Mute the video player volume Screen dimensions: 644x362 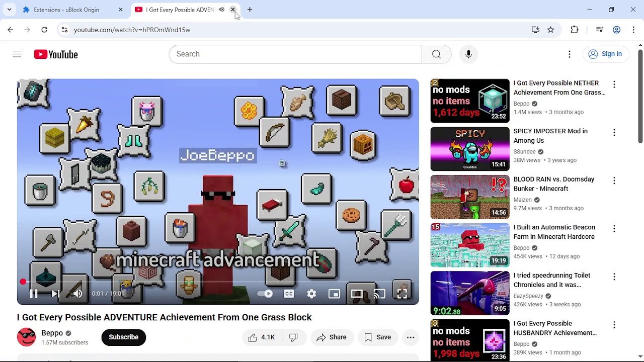pyautogui.click(x=77, y=294)
